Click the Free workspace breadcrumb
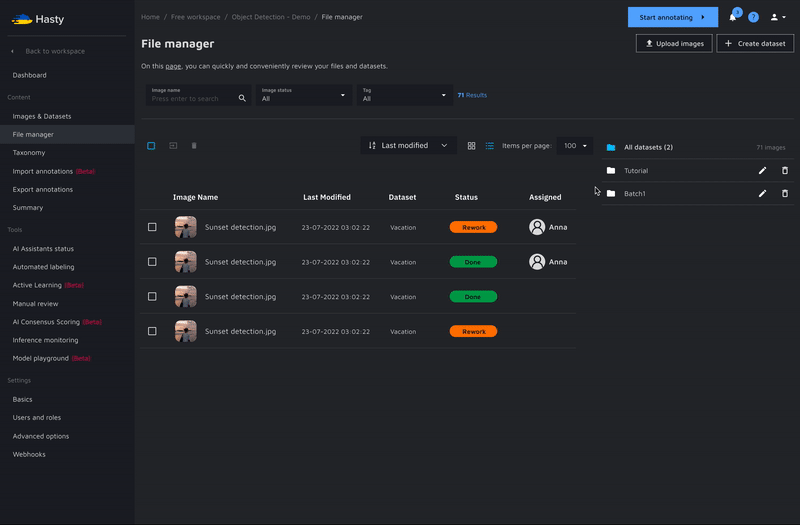The height and width of the screenshot is (525, 800). pyautogui.click(x=195, y=17)
